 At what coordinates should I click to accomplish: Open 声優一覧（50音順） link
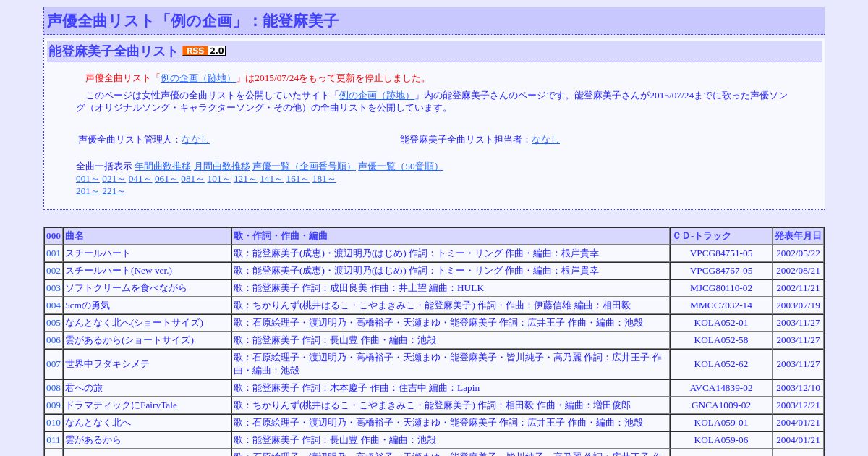pyautogui.click(x=400, y=166)
